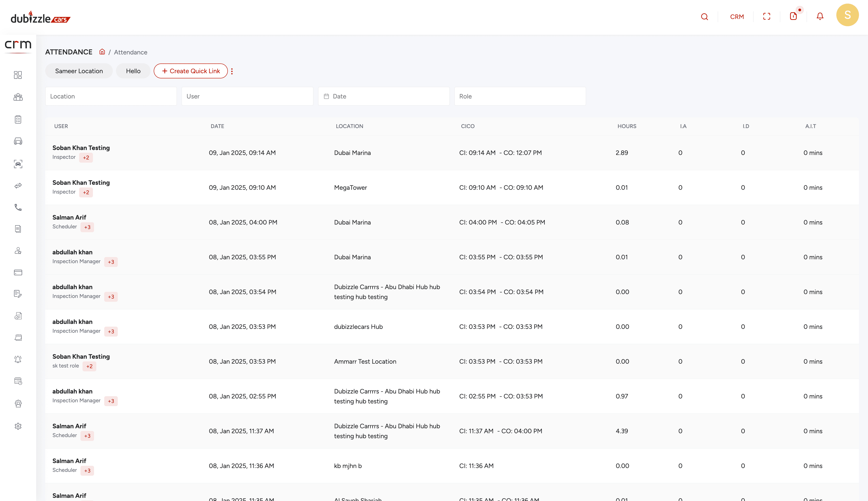
Task: Open the car icon in sidebar
Action: 18,141
